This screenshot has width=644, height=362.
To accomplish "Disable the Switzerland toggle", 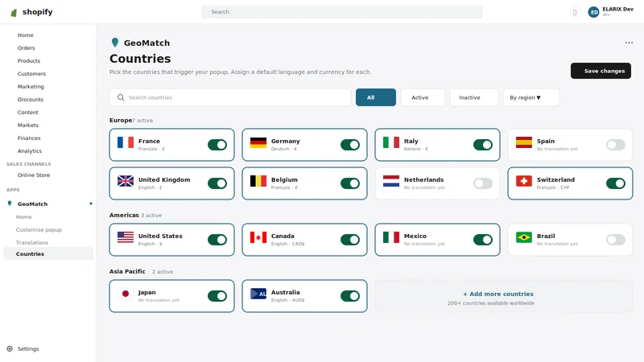I will pyautogui.click(x=616, y=183).
